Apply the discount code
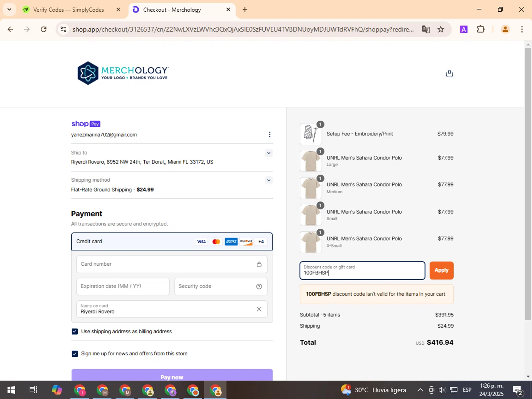The image size is (532, 399). [x=442, y=270]
